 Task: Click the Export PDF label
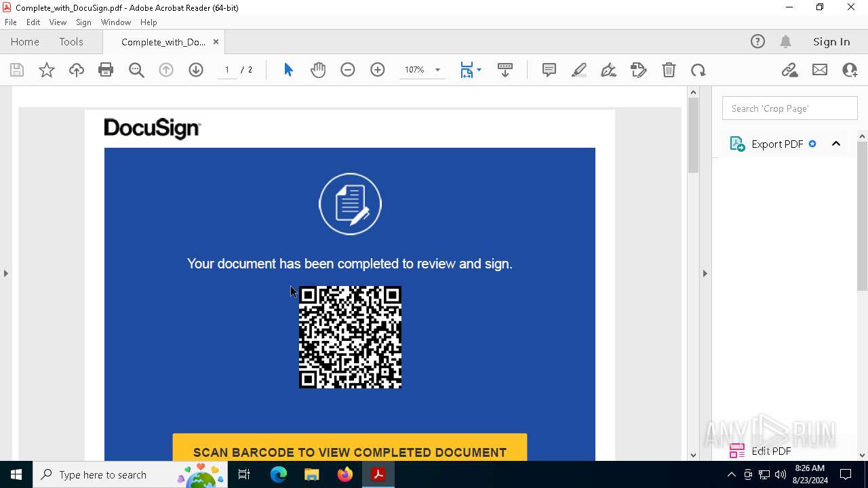[777, 144]
